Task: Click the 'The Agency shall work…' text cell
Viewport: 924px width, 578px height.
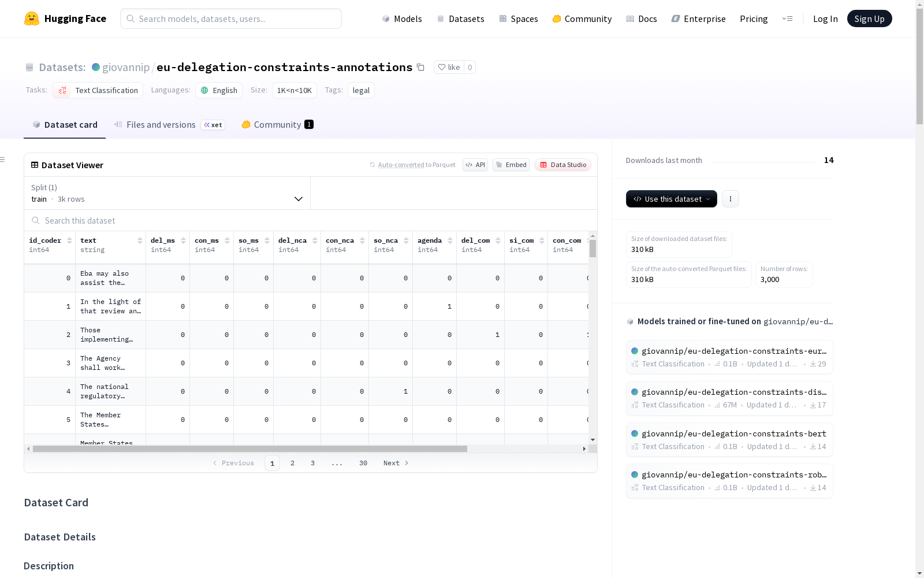Action: click(x=110, y=363)
